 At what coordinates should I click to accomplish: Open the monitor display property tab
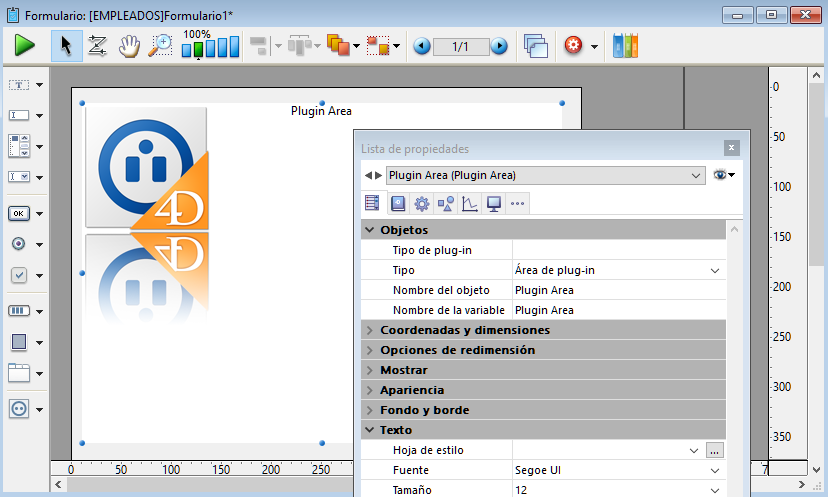[x=493, y=204]
